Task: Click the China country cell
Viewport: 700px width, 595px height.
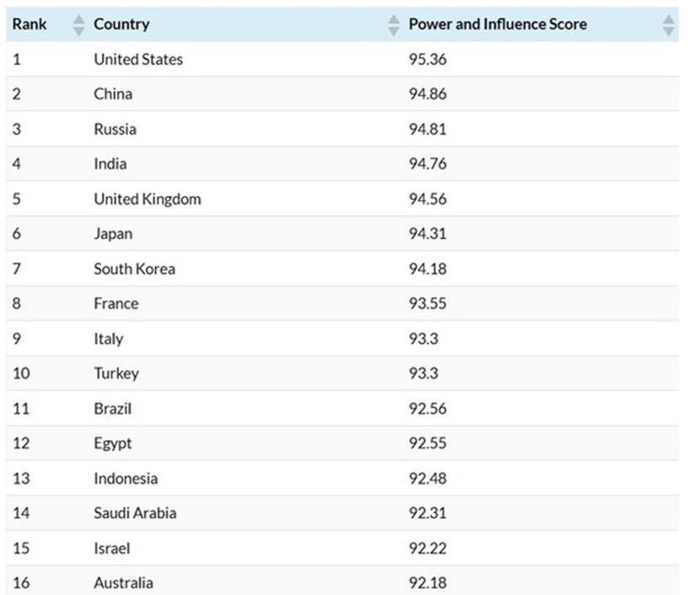Action: pyautogui.click(x=113, y=94)
